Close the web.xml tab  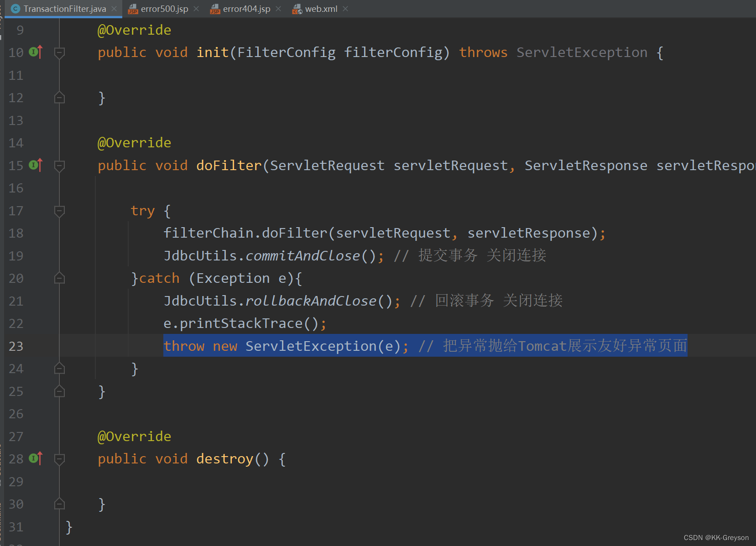(345, 9)
